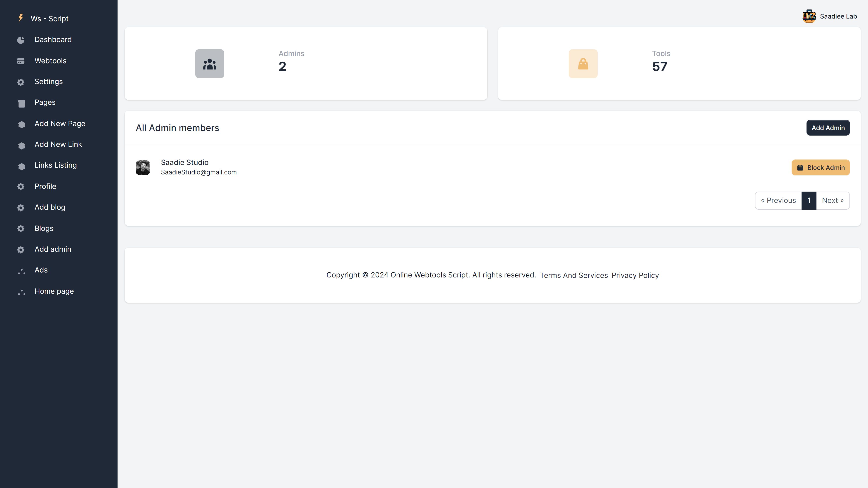Click the Ads dots icon
868x488 pixels.
coord(21,271)
